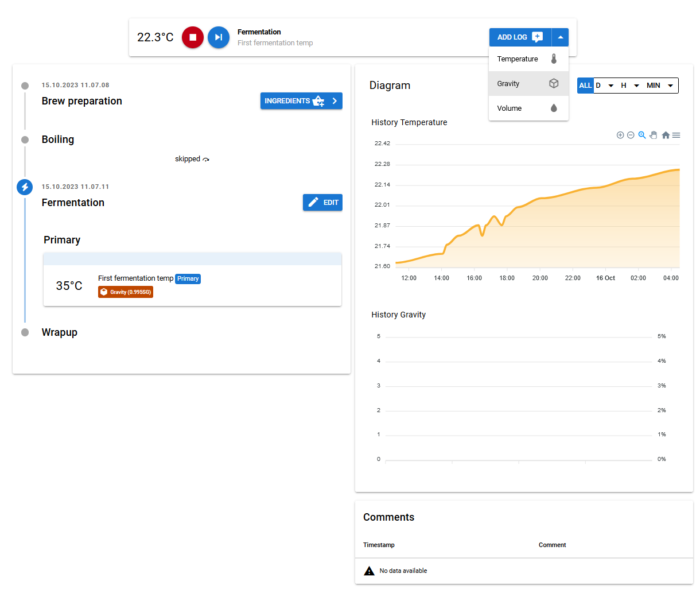Viewport: 700px width, 593px height.
Task: Stop the running fermentation step
Action: click(x=193, y=37)
